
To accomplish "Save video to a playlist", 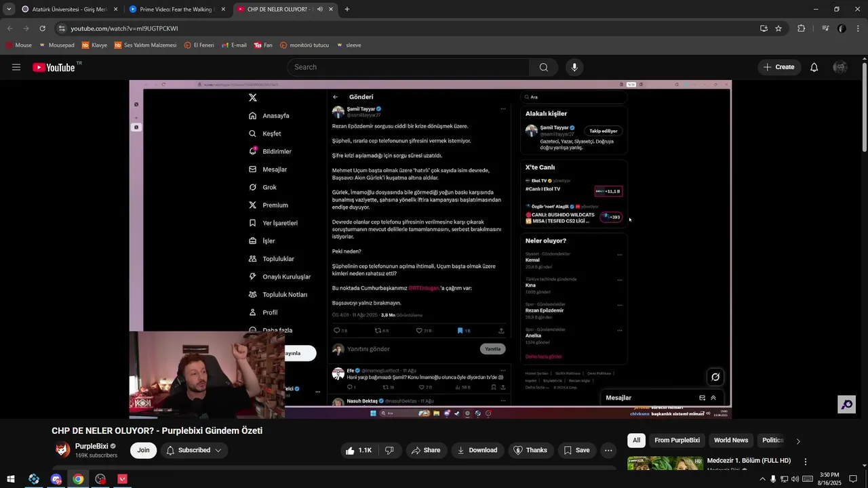I will pyautogui.click(x=576, y=450).
